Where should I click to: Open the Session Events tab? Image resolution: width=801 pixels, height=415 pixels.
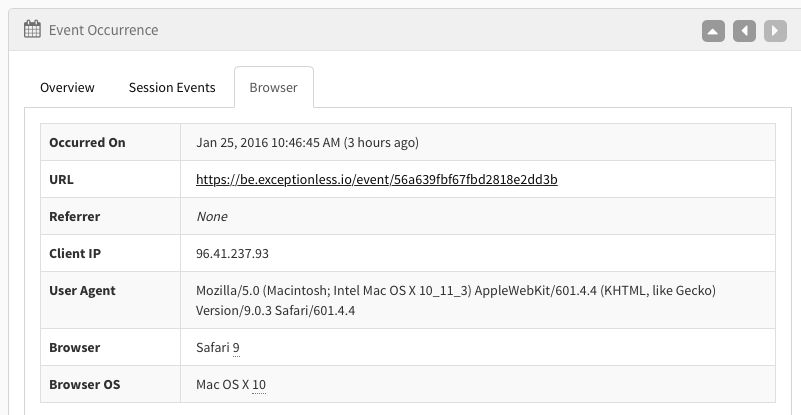coord(172,87)
